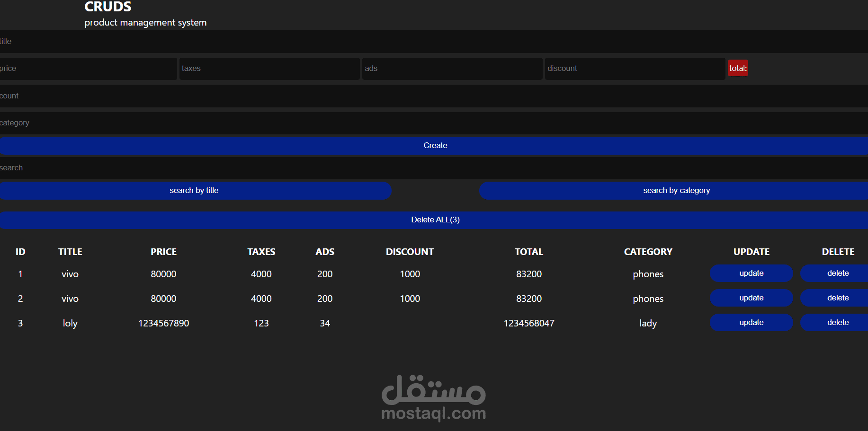Viewport: 868px width, 431px height.
Task: Update product row with ID 2
Action: tap(752, 298)
